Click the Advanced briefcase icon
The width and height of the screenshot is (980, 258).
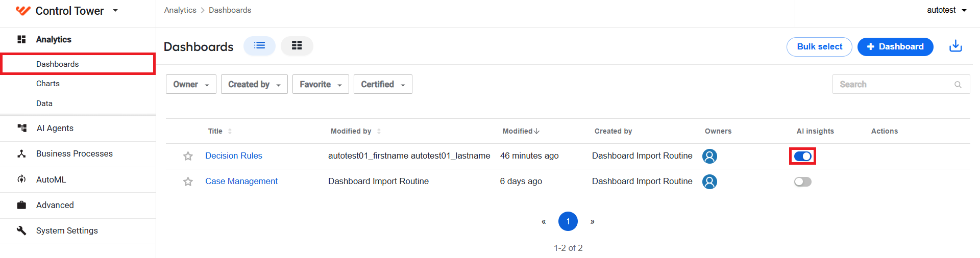pos(21,205)
